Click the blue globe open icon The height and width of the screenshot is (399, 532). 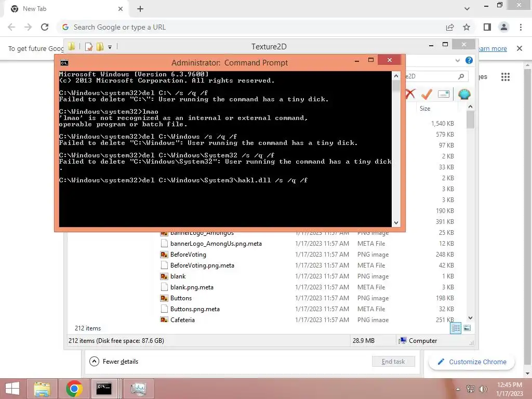pyautogui.click(x=464, y=94)
